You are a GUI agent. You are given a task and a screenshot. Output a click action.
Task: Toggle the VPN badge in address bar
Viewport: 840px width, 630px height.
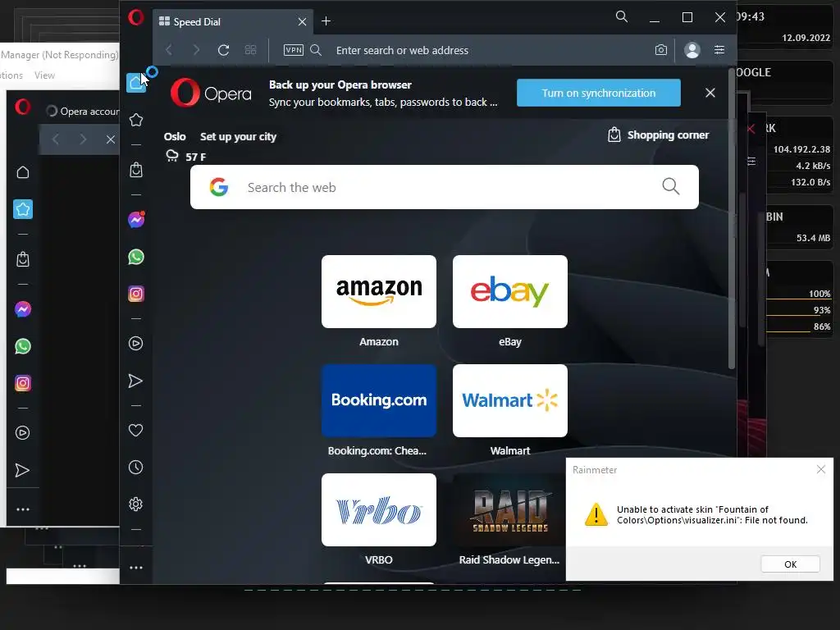tap(294, 50)
